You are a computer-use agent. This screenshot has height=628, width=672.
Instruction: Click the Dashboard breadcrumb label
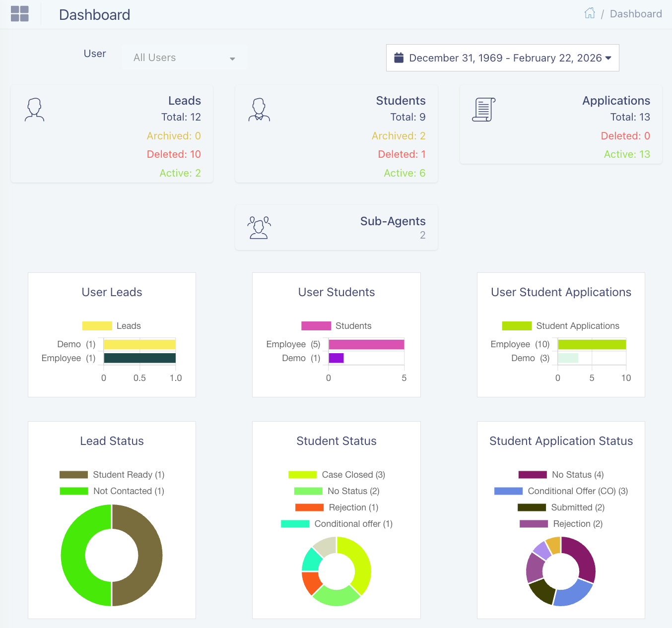636,13
